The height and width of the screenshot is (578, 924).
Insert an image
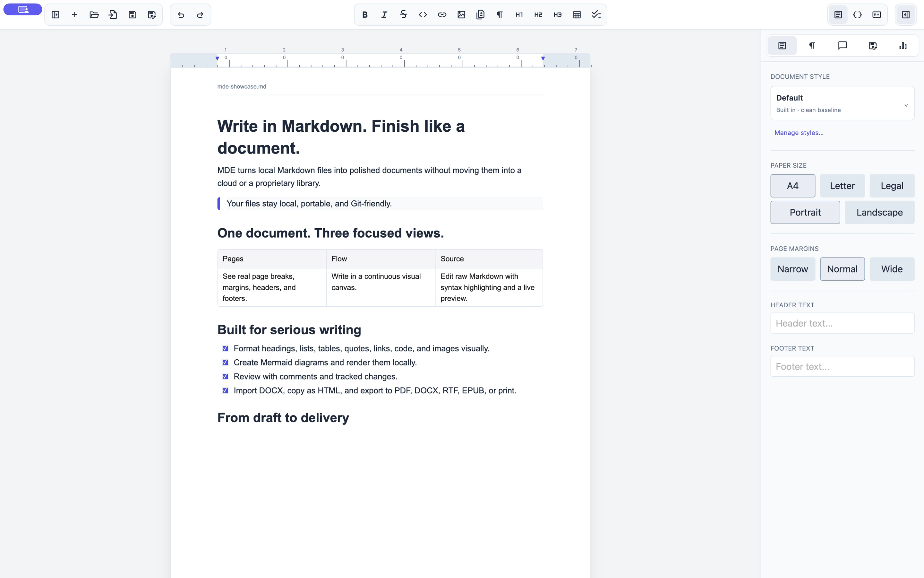click(461, 14)
